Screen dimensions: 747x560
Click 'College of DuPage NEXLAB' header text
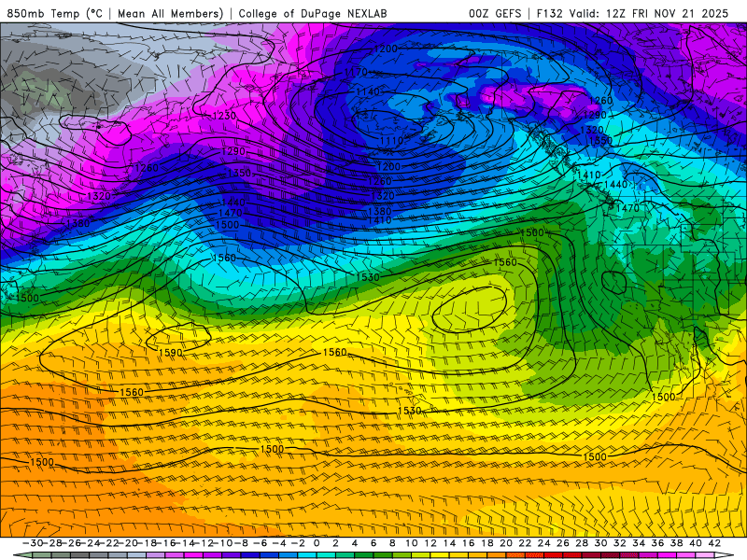[313, 13]
